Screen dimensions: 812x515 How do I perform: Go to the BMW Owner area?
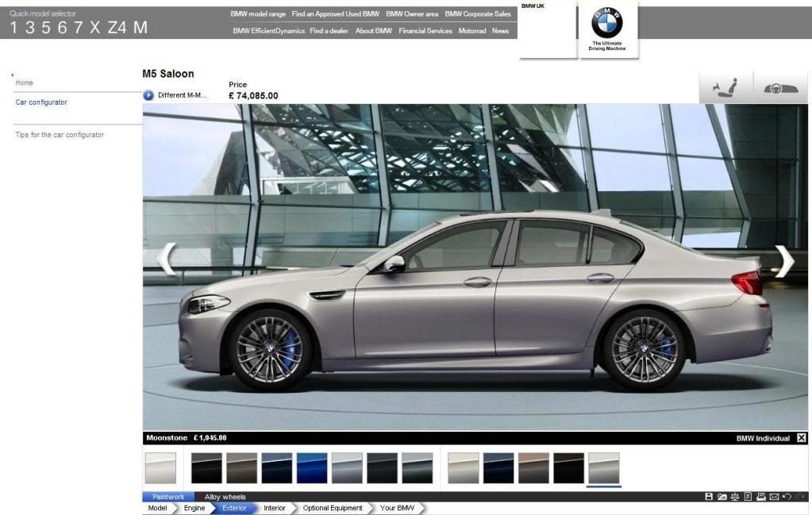pos(412,14)
